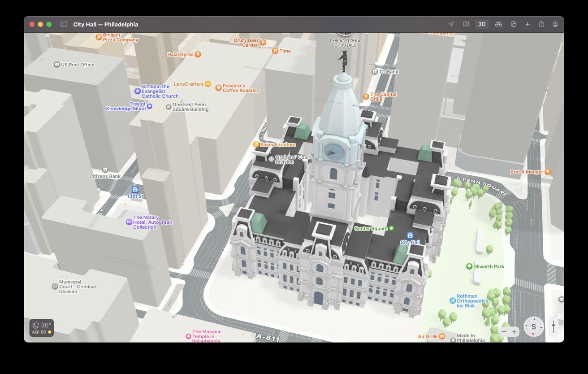Toggle the sidebar panel
This screenshot has width=588, height=374.
64,24
